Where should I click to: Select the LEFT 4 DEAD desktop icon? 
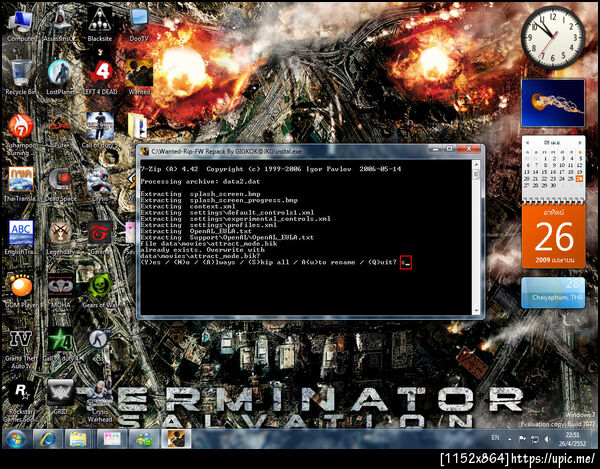[100, 77]
